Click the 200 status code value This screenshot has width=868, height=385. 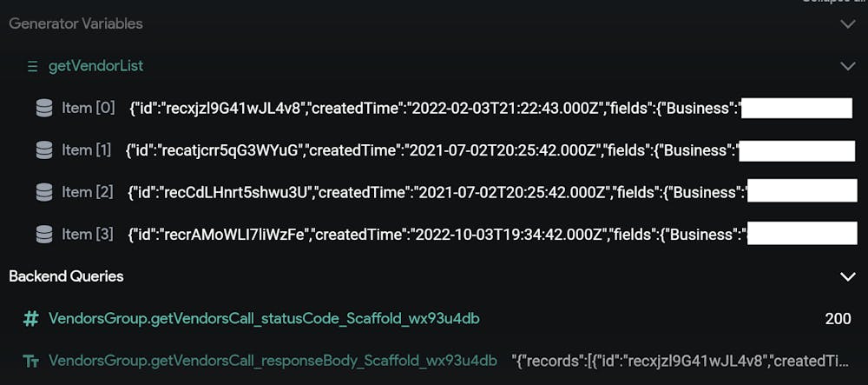point(838,319)
